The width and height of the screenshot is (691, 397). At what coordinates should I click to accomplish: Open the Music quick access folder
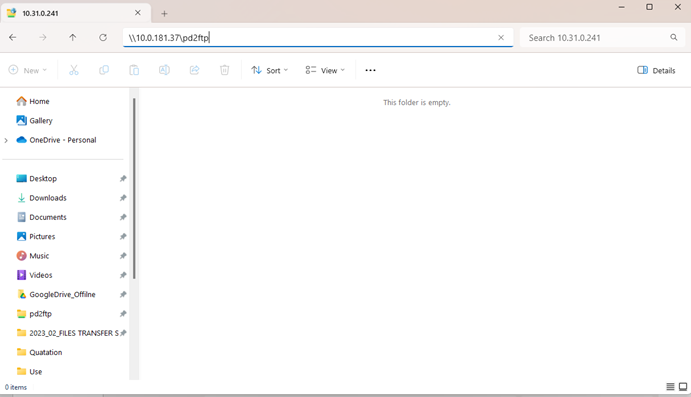click(x=39, y=256)
